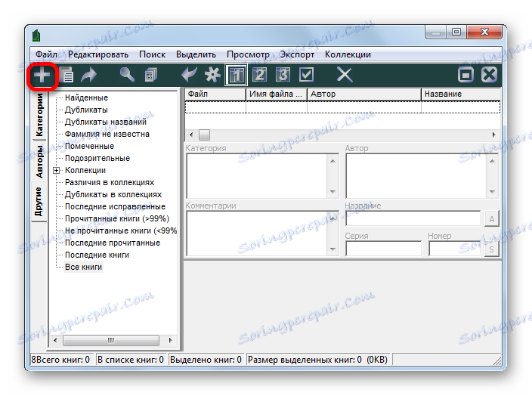
Task: Select Подозрительные tree item
Action: click(x=97, y=158)
